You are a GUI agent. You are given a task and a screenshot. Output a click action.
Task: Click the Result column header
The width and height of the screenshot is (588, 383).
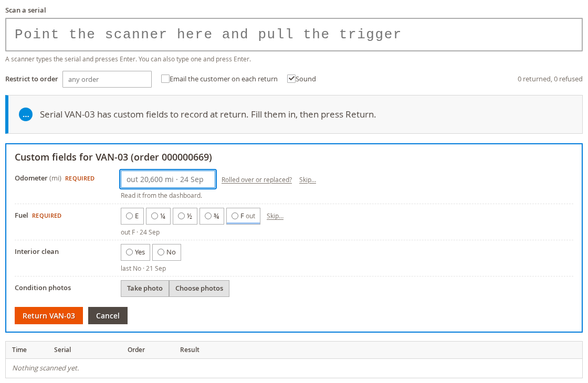click(190, 349)
